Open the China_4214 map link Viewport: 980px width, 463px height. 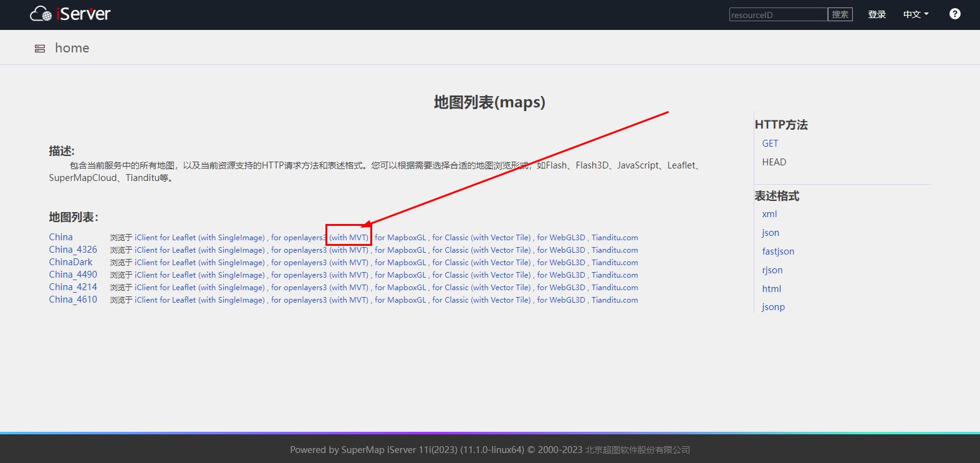coord(73,287)
